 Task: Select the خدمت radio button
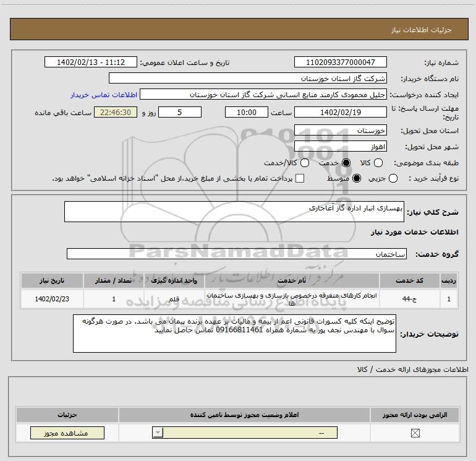[346, 163]
